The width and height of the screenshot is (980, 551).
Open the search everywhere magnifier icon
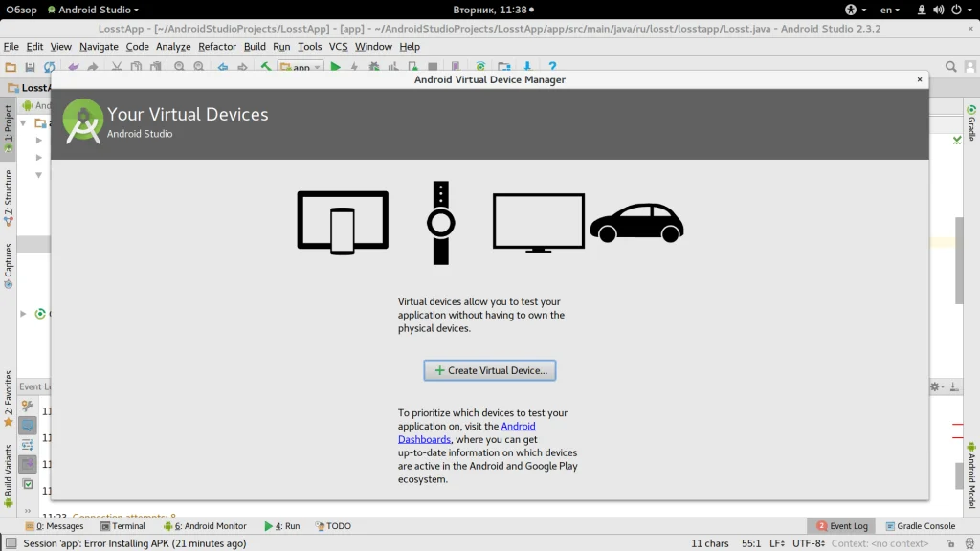pos(951,67)
